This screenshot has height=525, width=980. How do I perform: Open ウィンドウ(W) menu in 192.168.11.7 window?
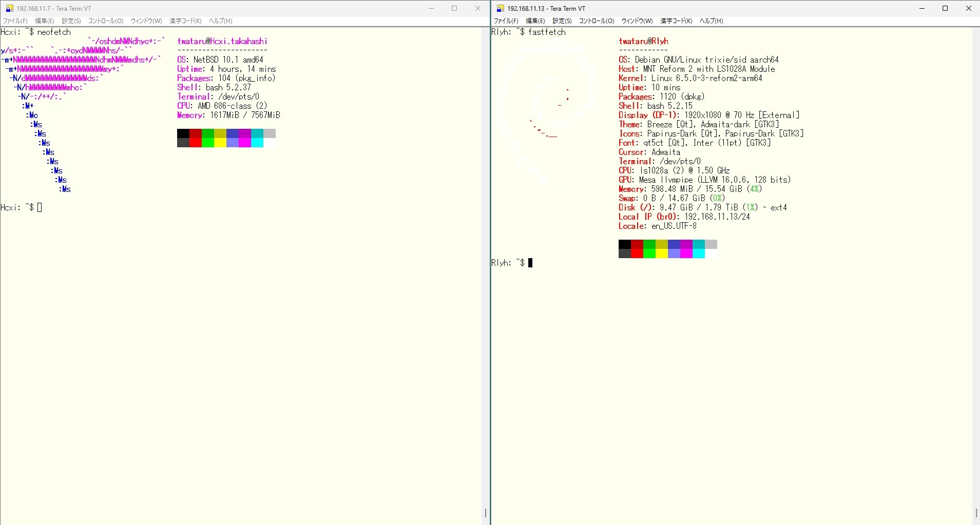(x=146, y=21)
